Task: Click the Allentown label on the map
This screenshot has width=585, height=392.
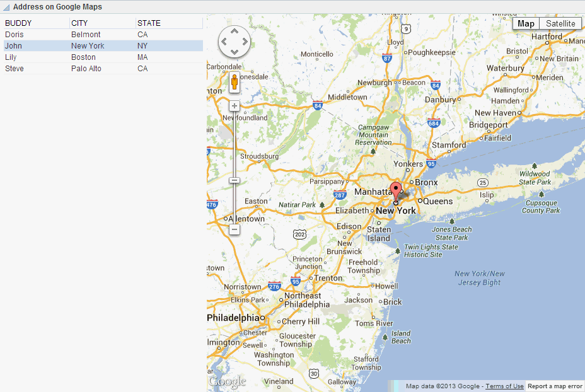Action: pyautogui.click(x=246, y=219)
